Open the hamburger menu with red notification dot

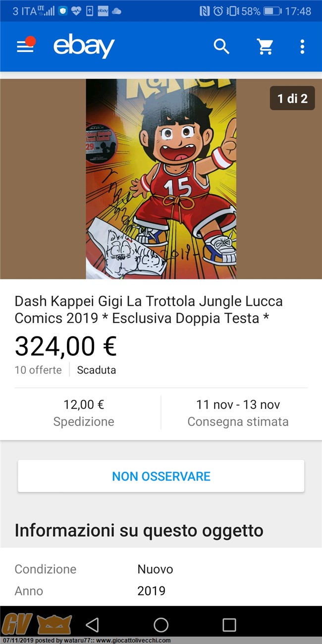[26, 46]
